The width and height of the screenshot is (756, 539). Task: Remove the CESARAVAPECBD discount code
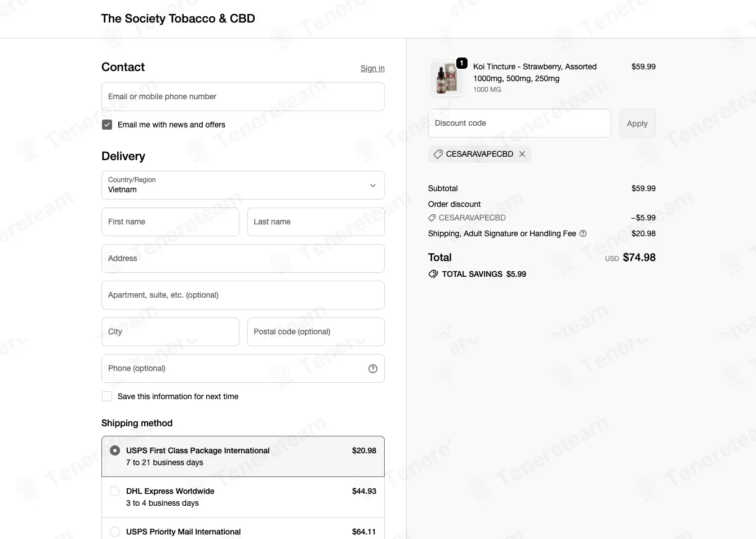[x=522, y=154]
